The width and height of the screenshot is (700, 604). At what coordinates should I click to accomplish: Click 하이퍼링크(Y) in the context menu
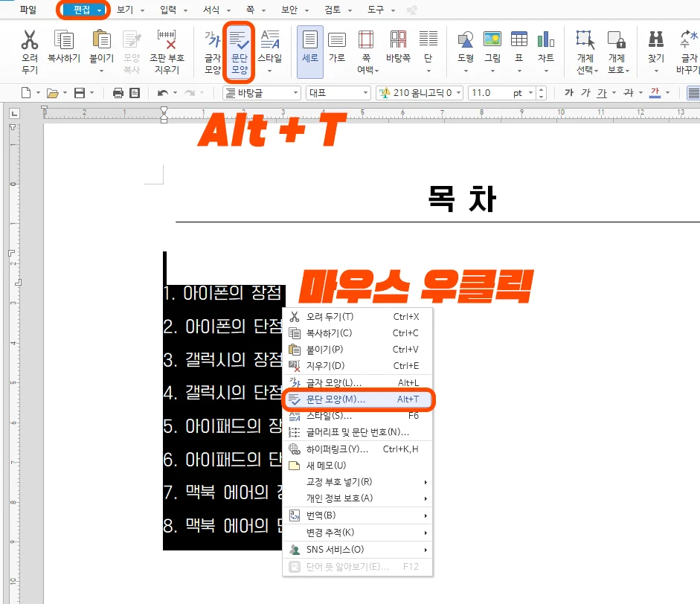(338, 447)
